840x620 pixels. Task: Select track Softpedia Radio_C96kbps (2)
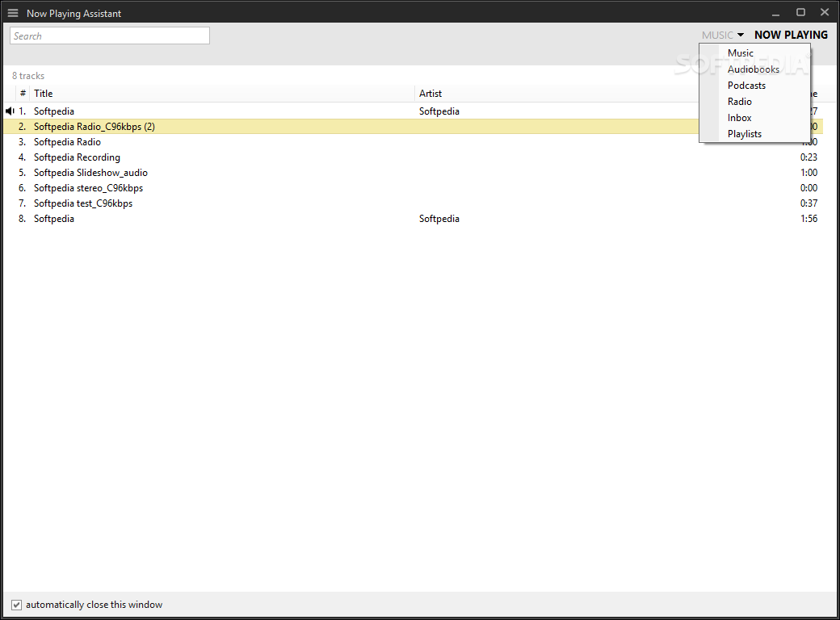point(94,127)
